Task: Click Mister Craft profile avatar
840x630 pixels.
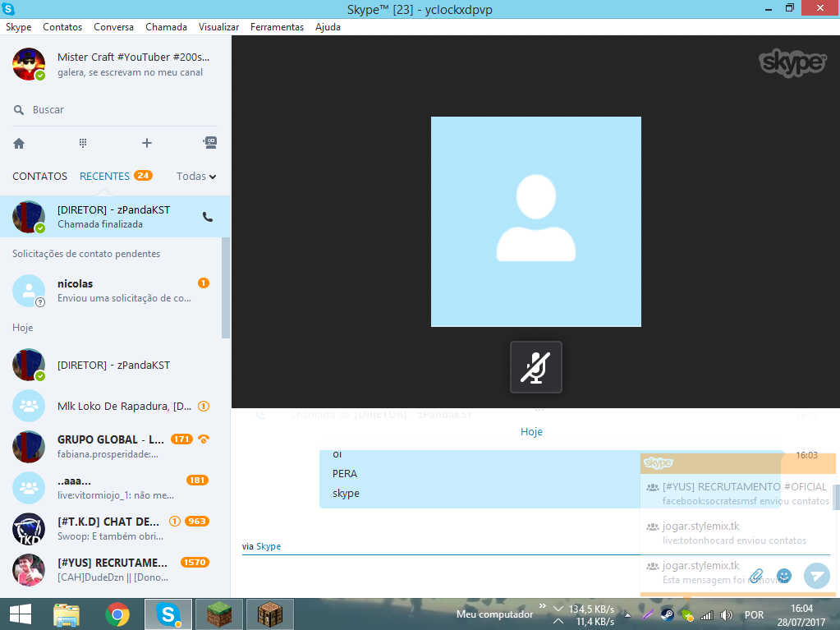Action: tap(29, 64)
